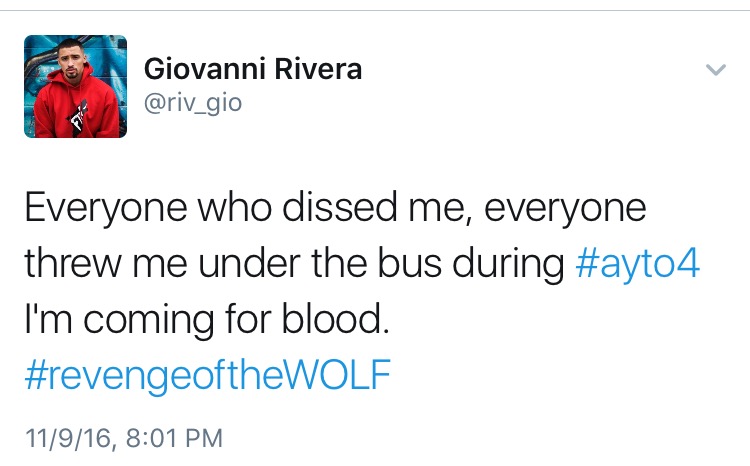The image size is (750, 466).
Task: Select the word "Rivera" in the name
Action: point(318,69)
